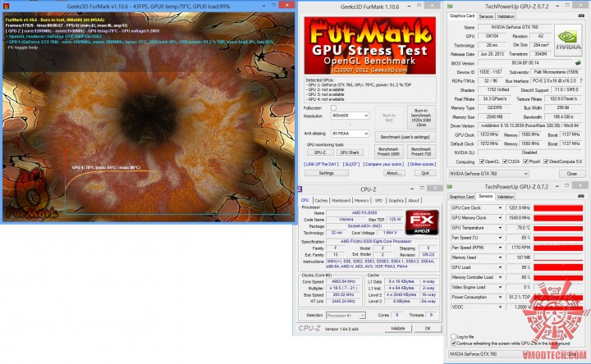Open CPU-Z Processor #1 selection dropdown
The width and height of the screenshot is (591, 364).
click(346, 316)
